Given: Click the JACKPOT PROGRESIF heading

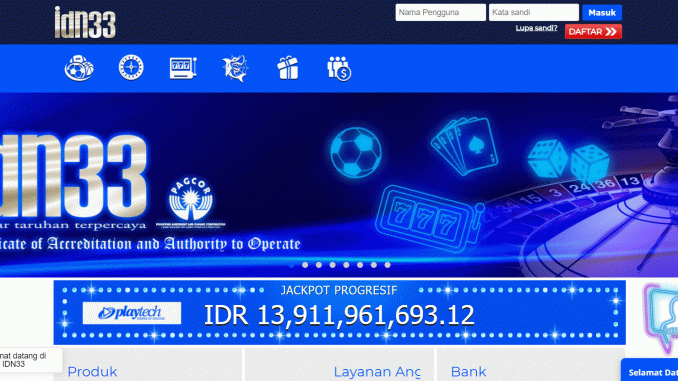Looking at the screenshot, I should [339, 290].
